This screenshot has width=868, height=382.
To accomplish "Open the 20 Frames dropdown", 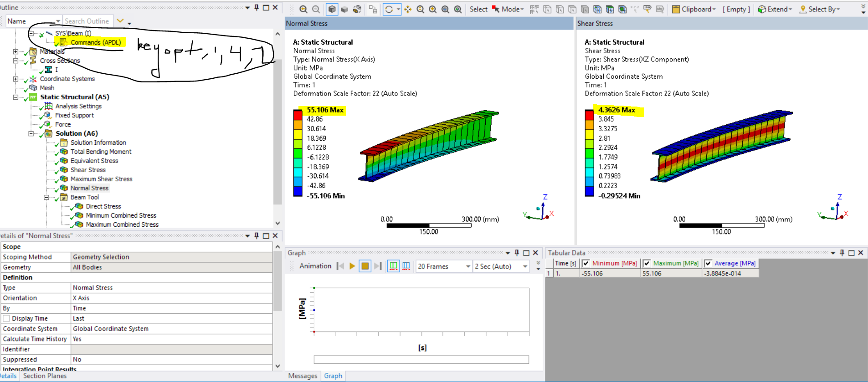I will click(467, 266).
